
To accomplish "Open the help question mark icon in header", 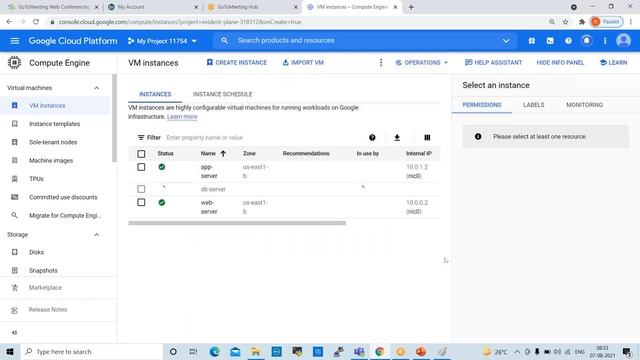I will [x=568, y=41].
